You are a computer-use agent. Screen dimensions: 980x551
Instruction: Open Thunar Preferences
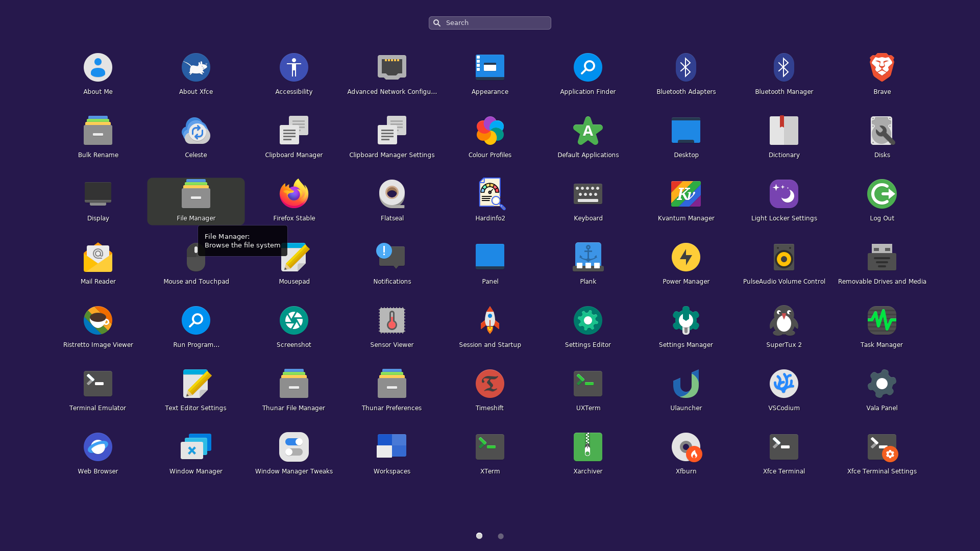[392, 391]
